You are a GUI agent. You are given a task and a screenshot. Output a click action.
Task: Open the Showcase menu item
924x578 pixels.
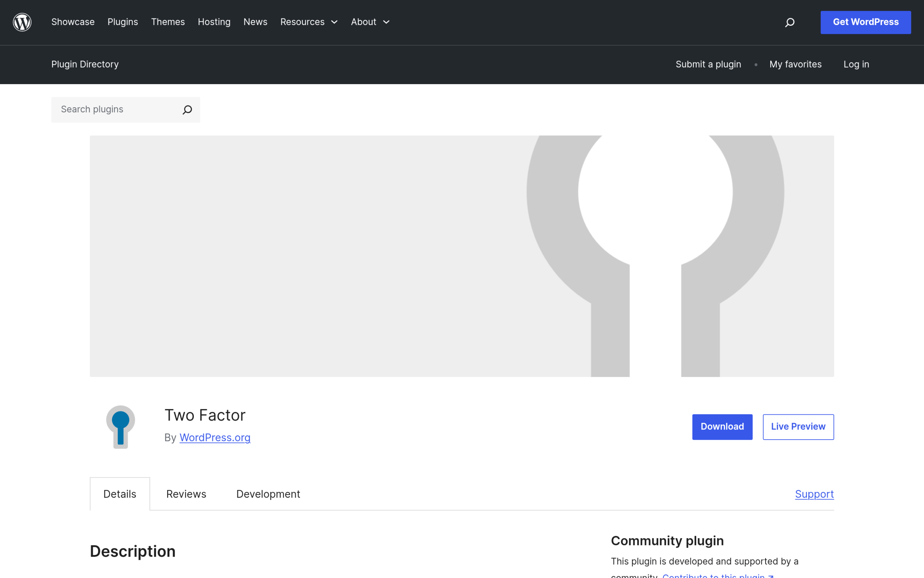point(73,22)
